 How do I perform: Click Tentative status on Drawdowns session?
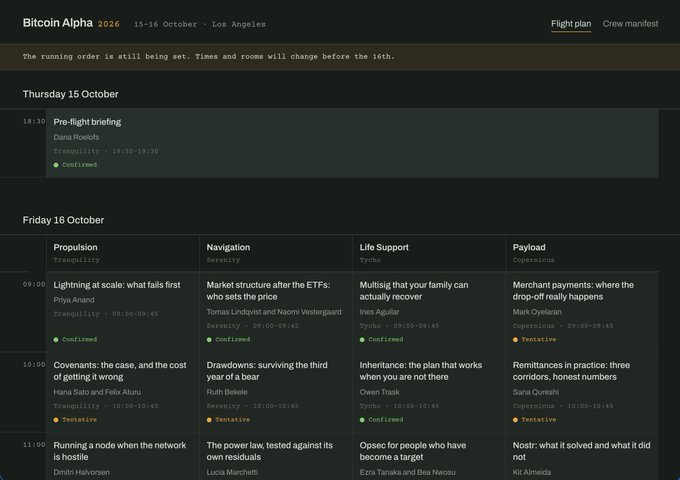(x=229, y=420)
